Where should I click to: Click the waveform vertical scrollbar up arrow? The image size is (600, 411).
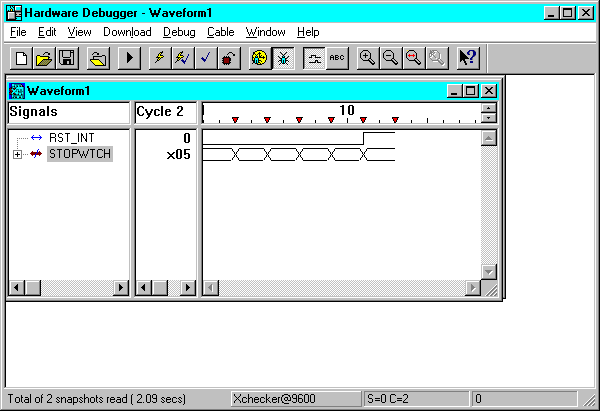[x=489, y=138]
